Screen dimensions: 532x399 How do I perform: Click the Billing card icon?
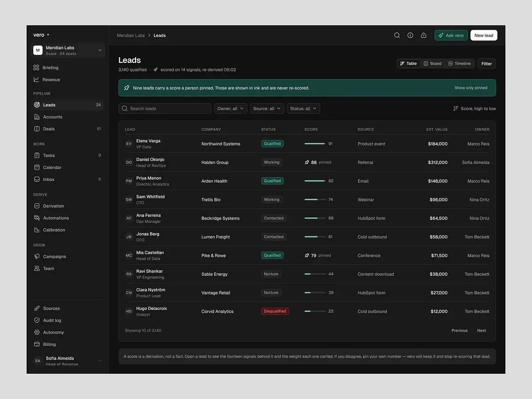pos(37,344)
